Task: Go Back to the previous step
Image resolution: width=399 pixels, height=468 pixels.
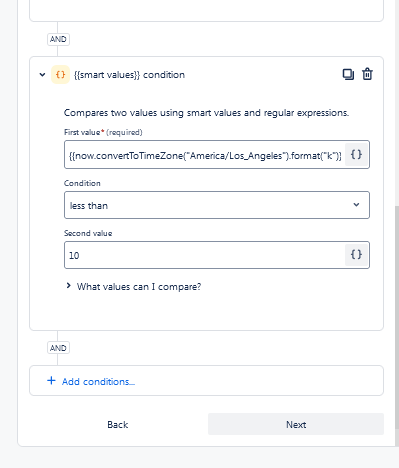Action: (118, 424)
